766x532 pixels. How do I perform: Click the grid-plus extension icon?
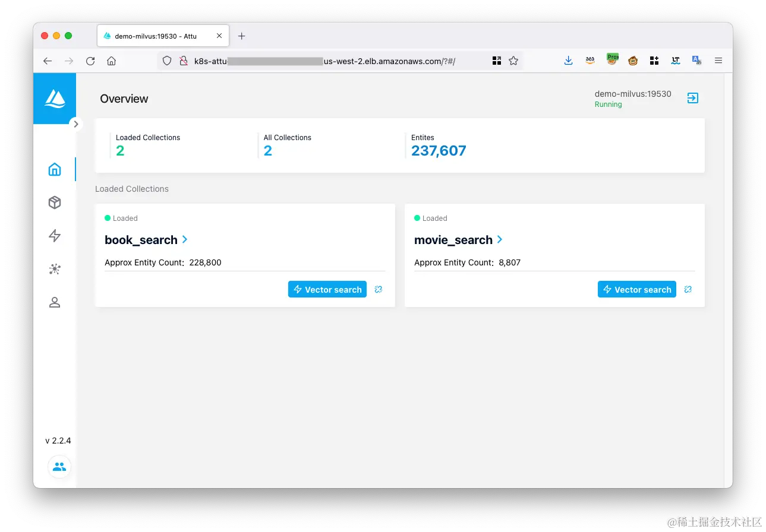click(654, 61)
